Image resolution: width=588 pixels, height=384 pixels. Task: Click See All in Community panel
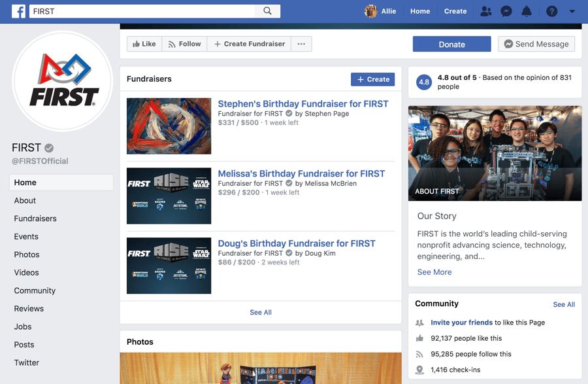pyautogui.click(x=564, y=304)
